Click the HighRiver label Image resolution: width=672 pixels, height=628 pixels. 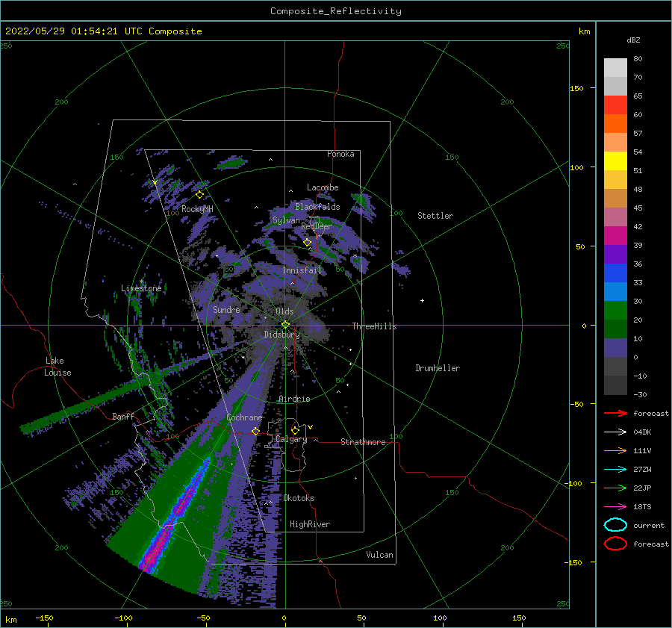pos(310,524)
